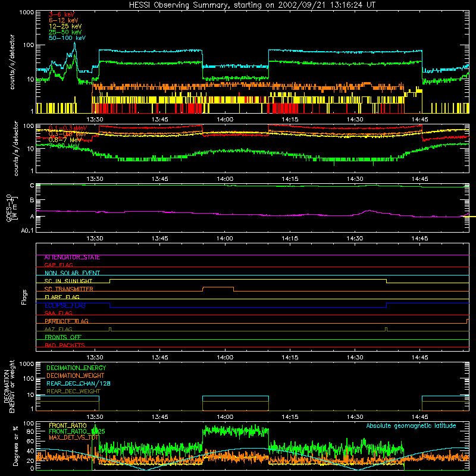
Task: Select the cyan 50-100 keV legend label
Action: click(67, 38)
